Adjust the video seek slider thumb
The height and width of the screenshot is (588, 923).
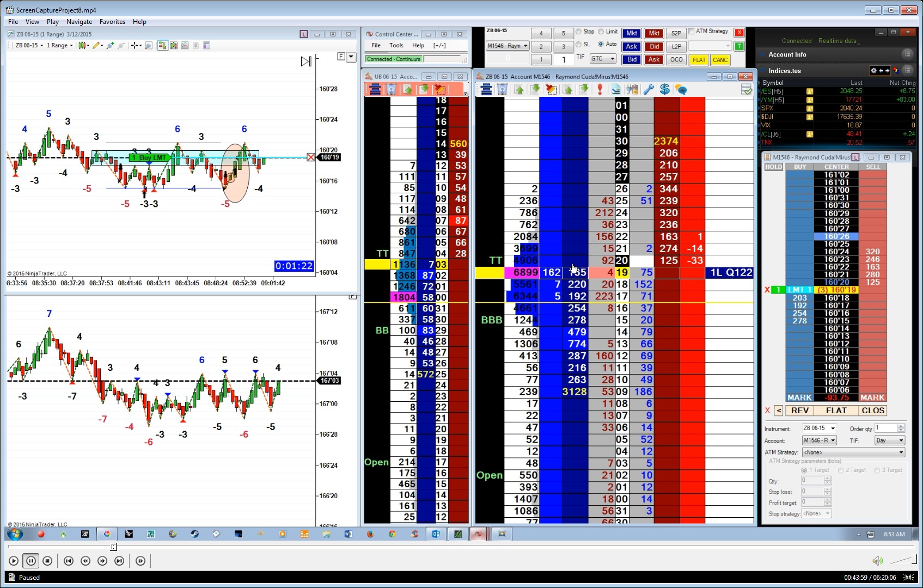[113, 547]
